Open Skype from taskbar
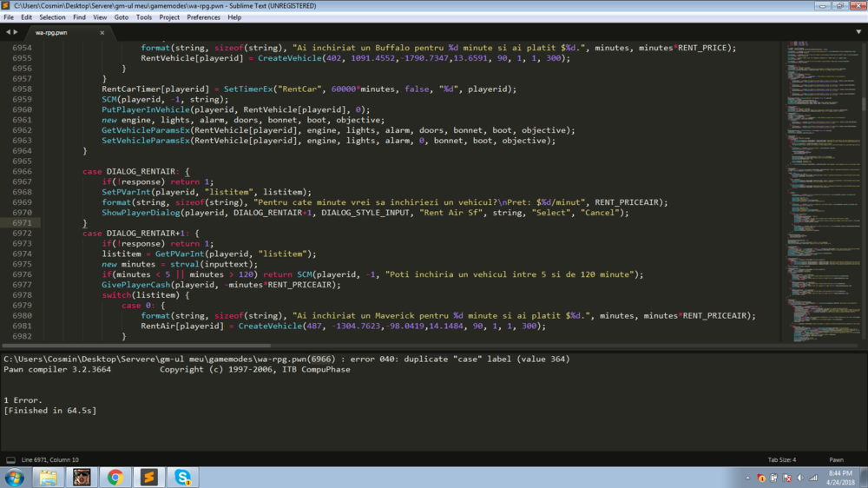 click(x=182, y=477)
